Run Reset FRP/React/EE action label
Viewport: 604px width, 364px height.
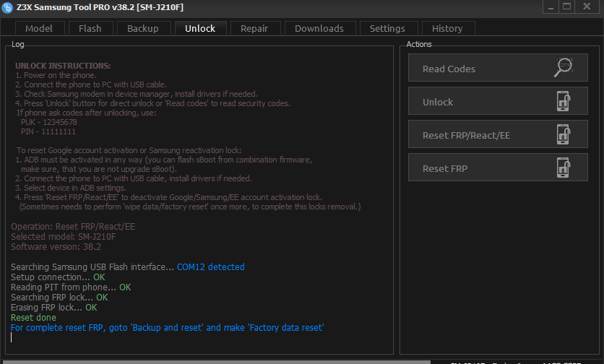466,136
